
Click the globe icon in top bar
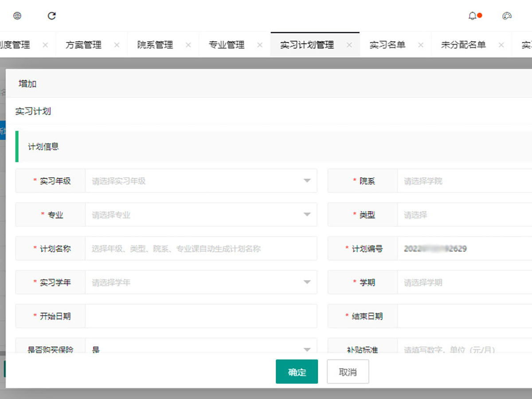point(17,16)
